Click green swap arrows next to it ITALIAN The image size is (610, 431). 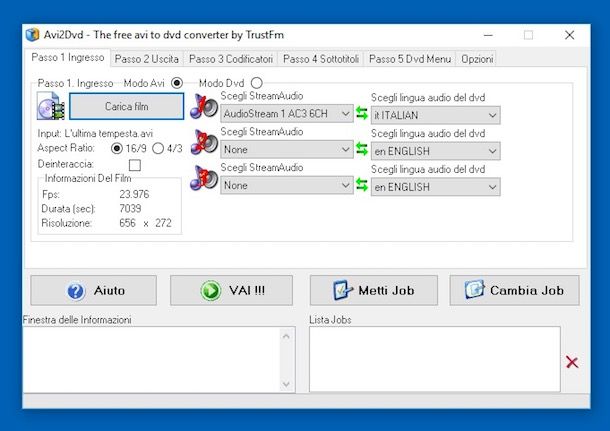362,113
